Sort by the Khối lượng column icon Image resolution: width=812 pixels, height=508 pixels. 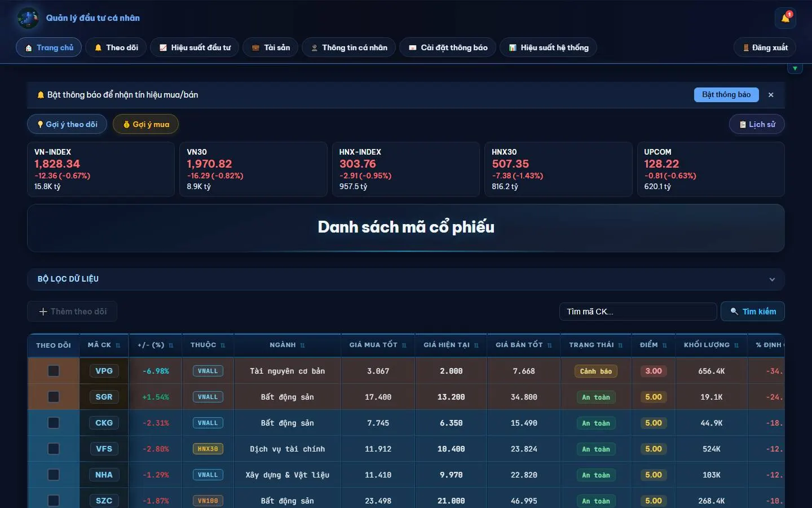[736, 345]
